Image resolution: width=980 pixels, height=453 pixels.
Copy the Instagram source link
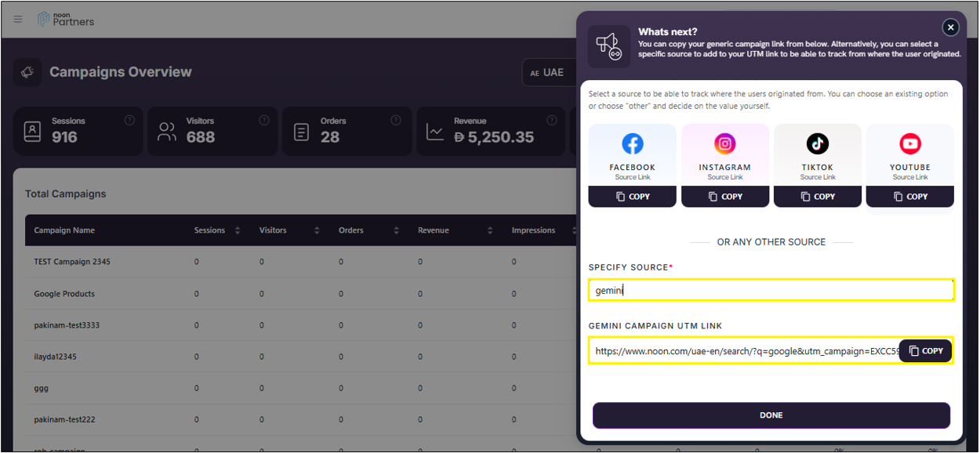click(725, 197)
